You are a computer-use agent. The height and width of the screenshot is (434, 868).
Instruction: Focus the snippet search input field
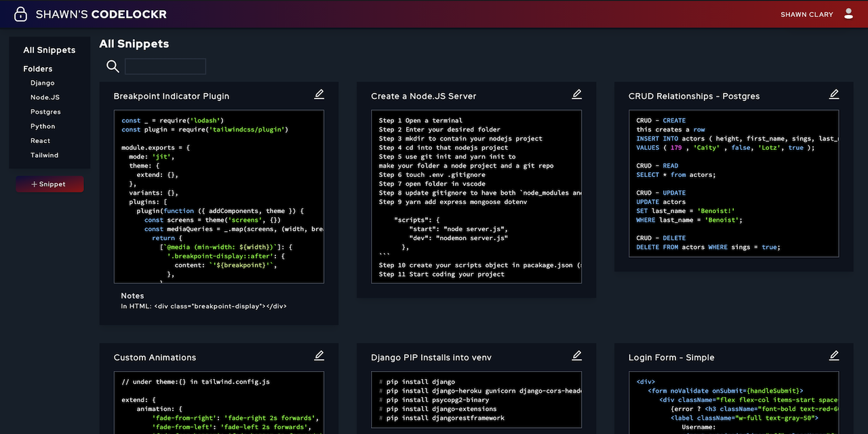tap(165, 66)
